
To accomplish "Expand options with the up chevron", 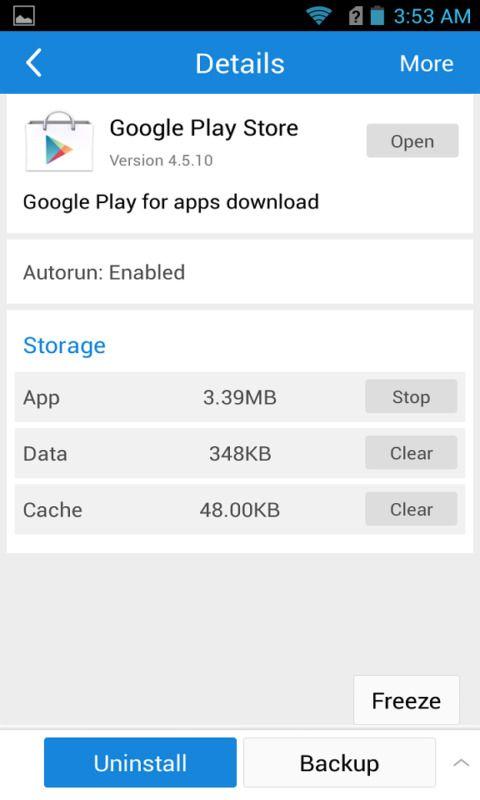I will (x=461, y=763).
